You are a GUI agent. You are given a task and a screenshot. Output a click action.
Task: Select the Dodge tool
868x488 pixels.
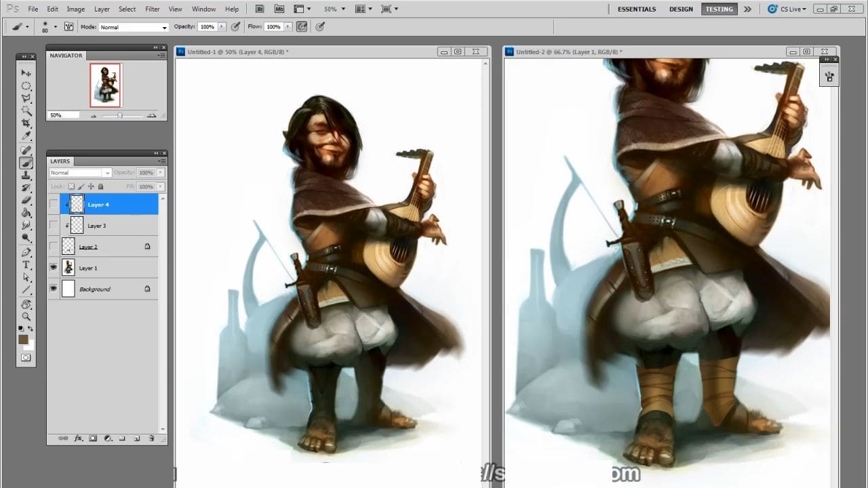coord(26,238)
